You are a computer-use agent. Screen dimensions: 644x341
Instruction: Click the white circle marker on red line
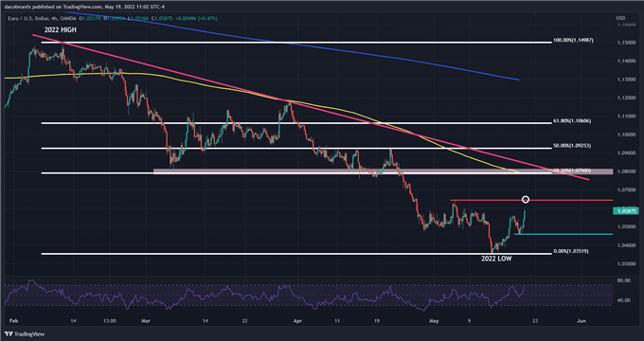click(526, 200)
